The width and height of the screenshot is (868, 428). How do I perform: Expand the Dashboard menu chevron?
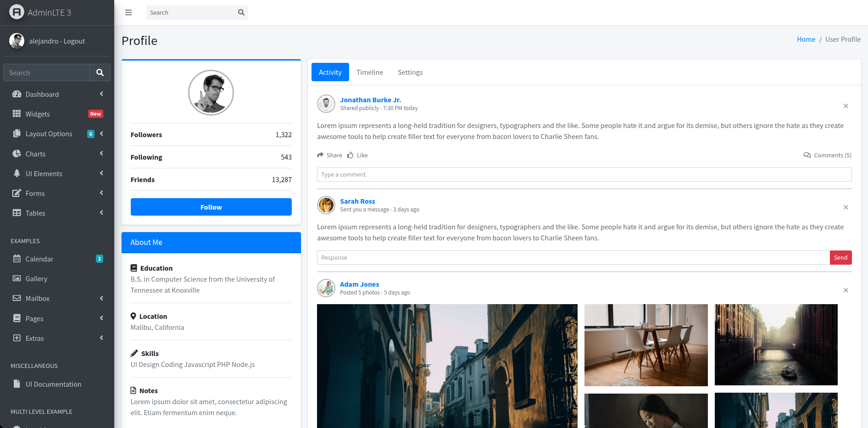pos(101,94)
